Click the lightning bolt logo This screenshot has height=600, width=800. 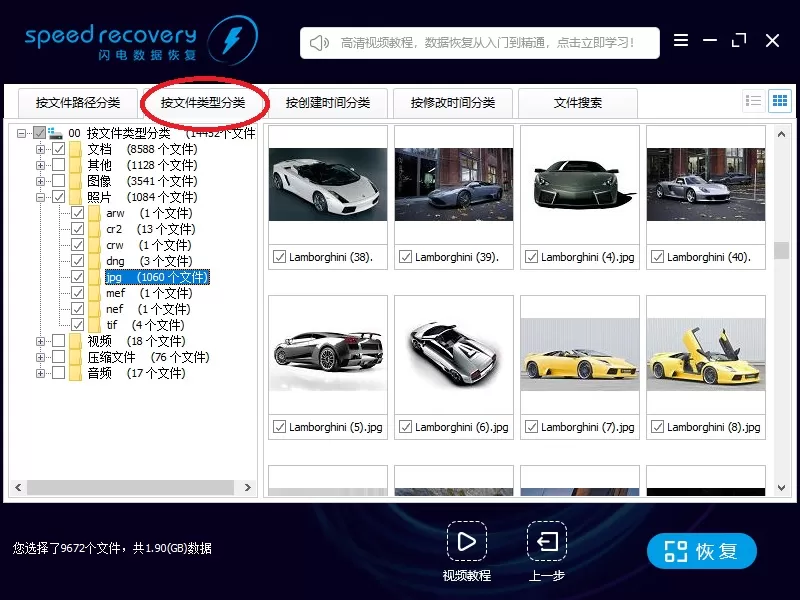point(233,40)
